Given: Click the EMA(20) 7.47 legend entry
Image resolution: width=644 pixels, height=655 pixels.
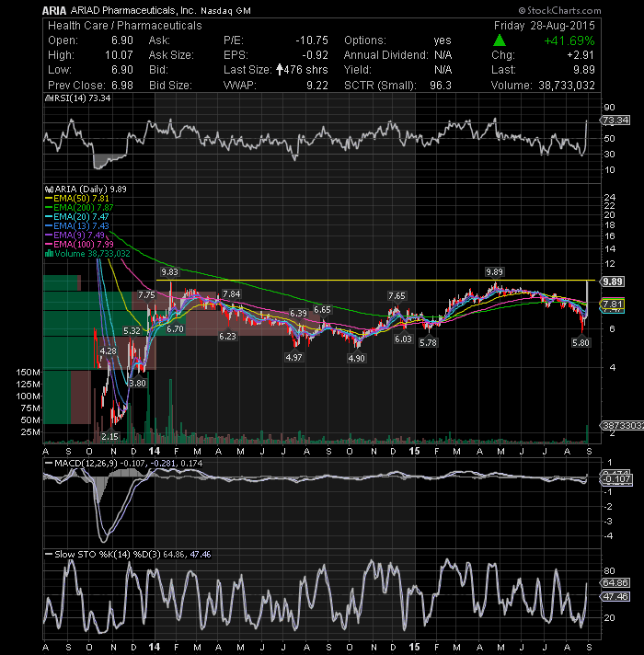Looking at the screenshot, I should click(x=81, y=217).
